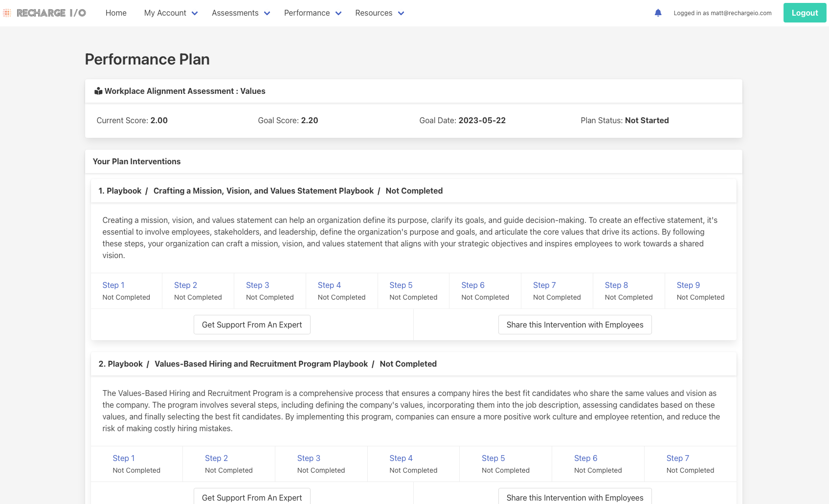Click the Crafting a Mission, Vision, Values Playbook title
The image size is (829, 504).
point(263,191)
